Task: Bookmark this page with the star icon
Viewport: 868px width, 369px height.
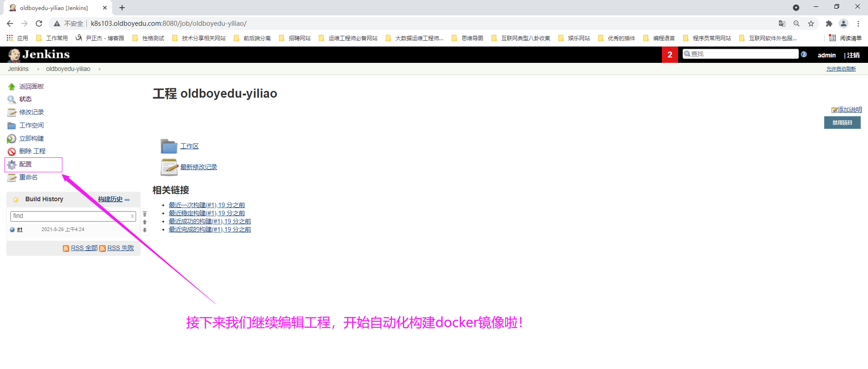Action: click(811, 24)
